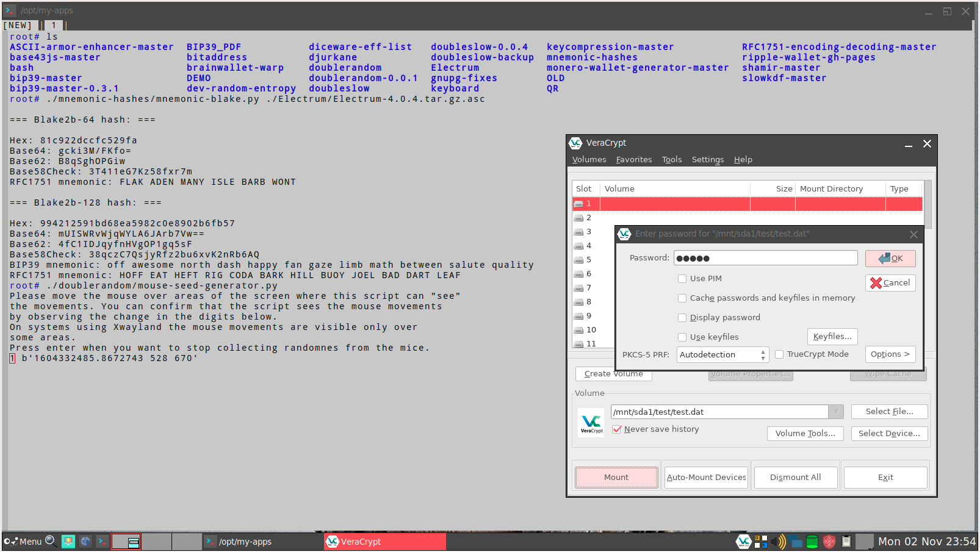
Task: Check the Use keyfiles option
Action: [682, 337]
